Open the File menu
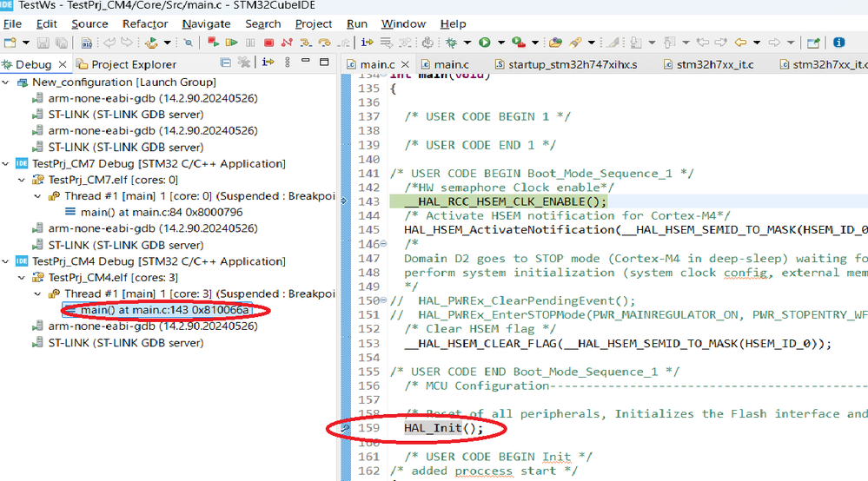The height and width of the screenshot is (481, 868). tap(12, 23)
